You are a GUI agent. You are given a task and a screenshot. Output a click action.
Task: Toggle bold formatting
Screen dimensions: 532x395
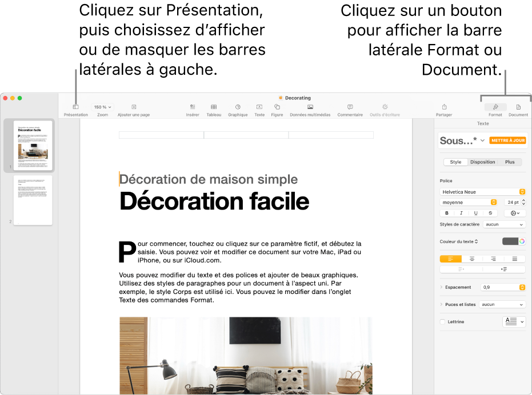coord(447,213)
